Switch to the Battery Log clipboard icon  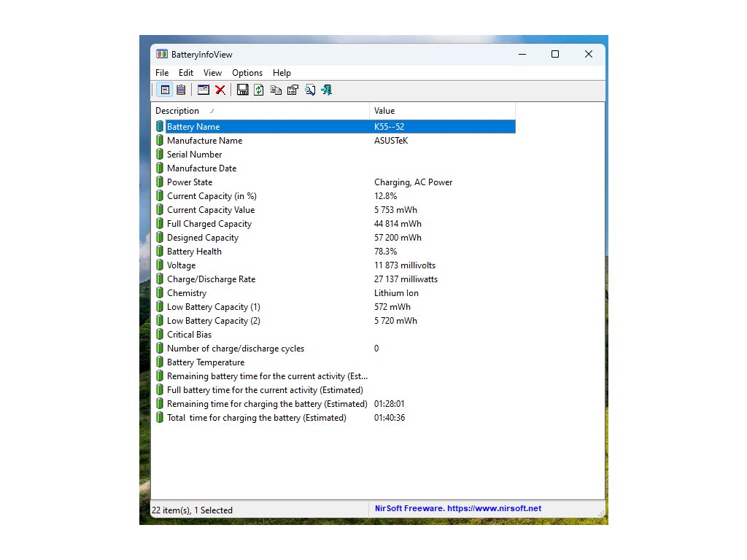(x=181, y=90)
